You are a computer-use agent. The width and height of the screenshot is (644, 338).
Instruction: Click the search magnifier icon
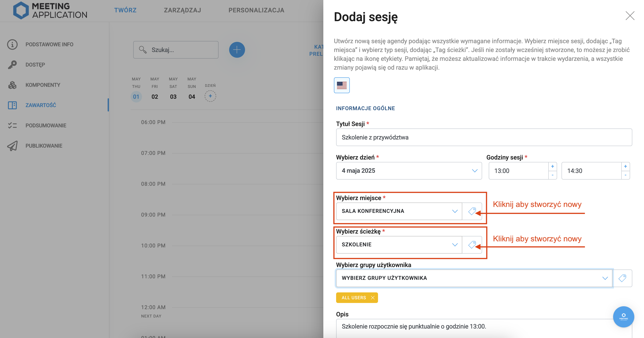coord(142,50)
